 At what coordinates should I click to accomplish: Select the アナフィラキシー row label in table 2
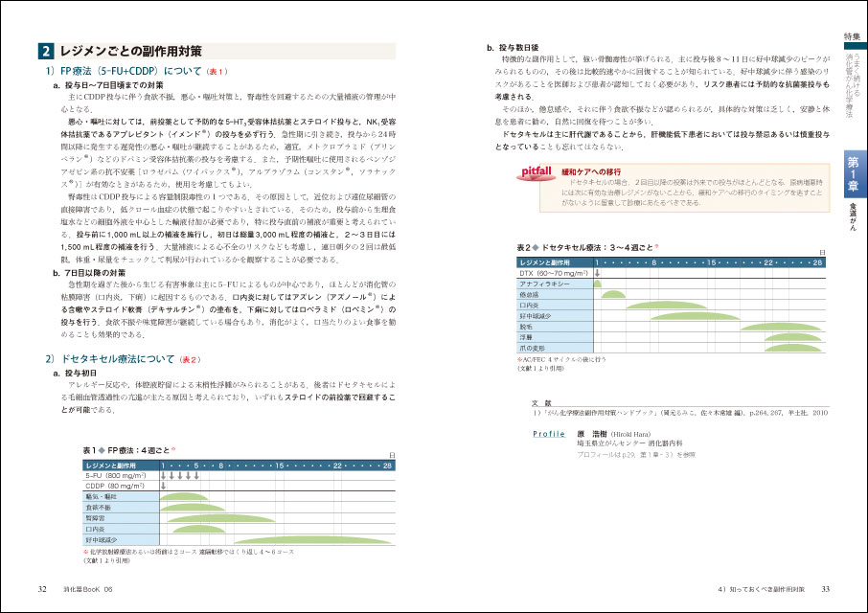pyautogui.click(x=545, y=284)
